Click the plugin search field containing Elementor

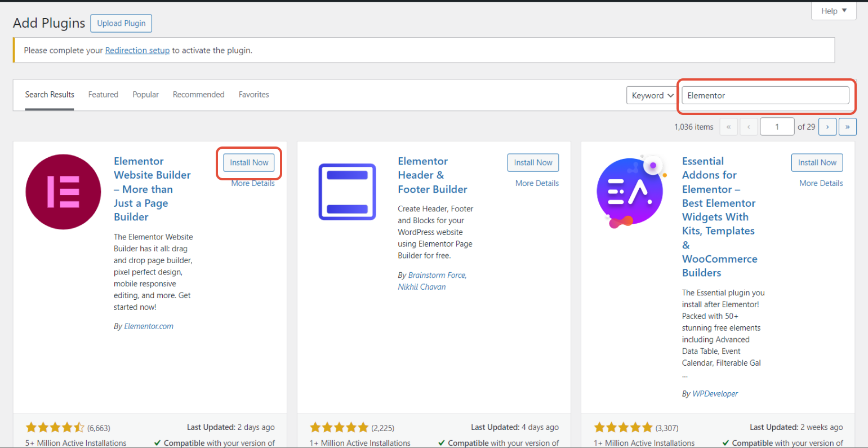click(765, 95)
